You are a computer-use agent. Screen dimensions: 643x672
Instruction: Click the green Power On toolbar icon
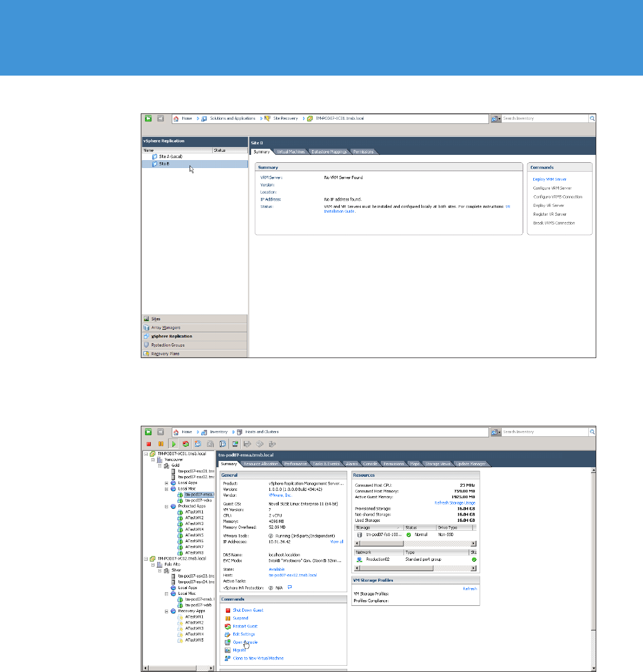(x=173, y=444)
